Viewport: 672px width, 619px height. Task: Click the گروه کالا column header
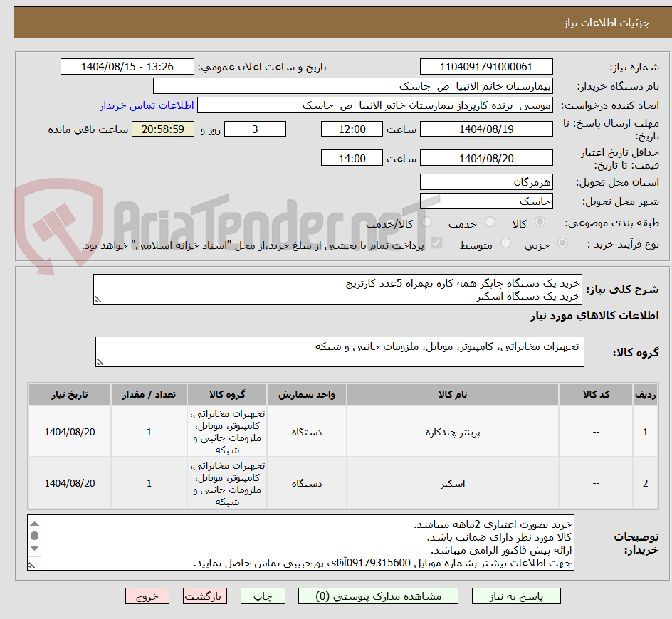pyautogui.click(x=227, y=395)
